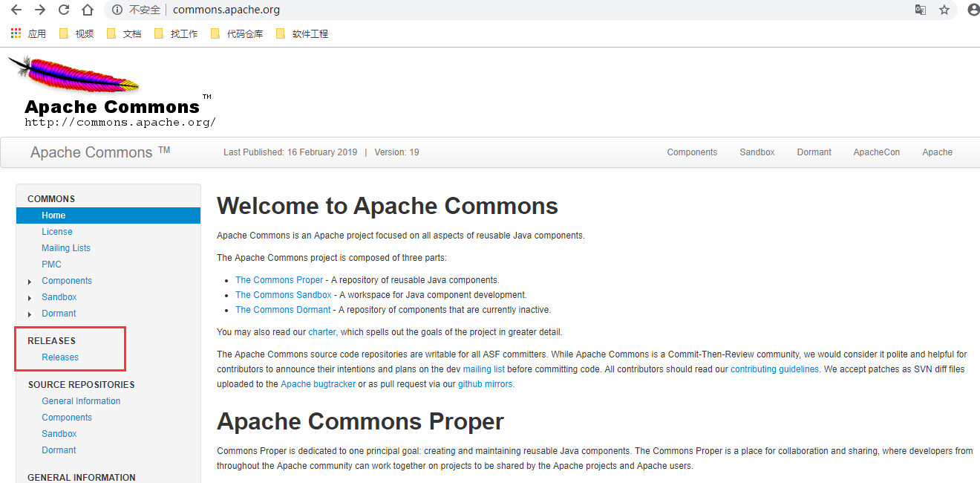
Task: Click the Version: 19 text
Action: (396, 152)
